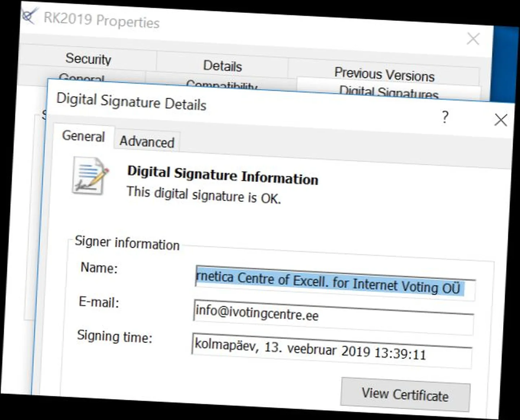
Task: Open the Details tab in RK2019 Properties
Action: (x=222, y=66)
